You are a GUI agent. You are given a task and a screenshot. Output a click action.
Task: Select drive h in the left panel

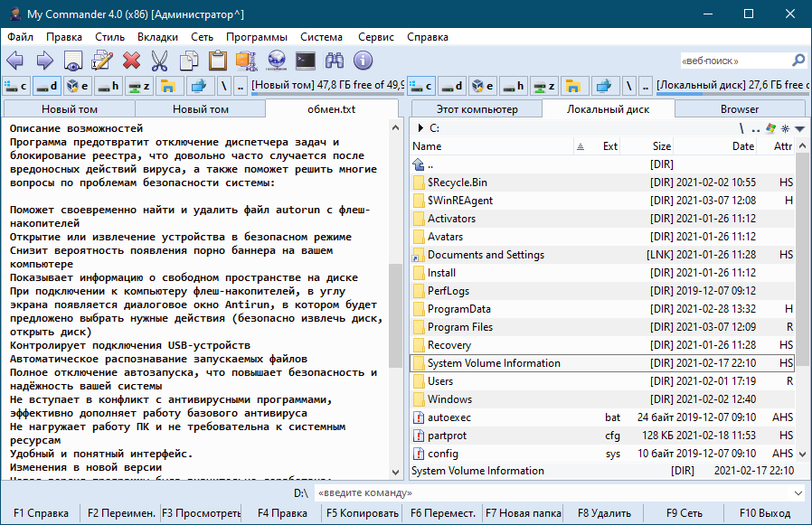[x=109, y=86]
